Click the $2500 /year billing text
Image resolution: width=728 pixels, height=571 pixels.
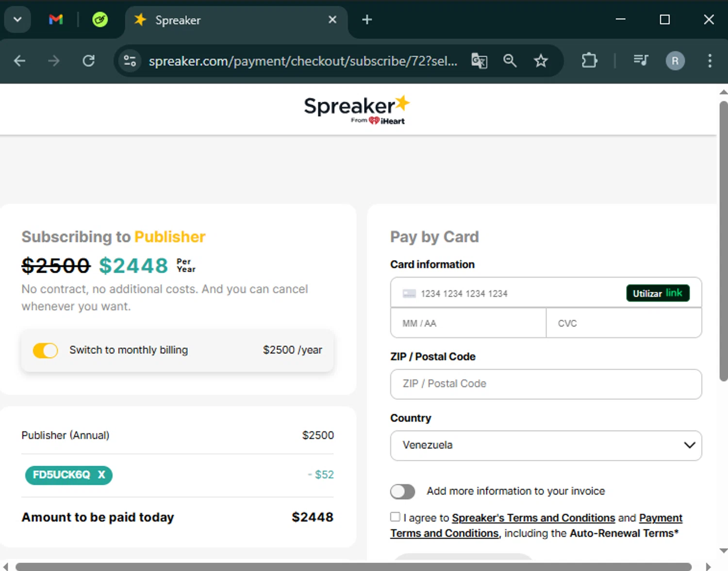click(x=293, y=350)
